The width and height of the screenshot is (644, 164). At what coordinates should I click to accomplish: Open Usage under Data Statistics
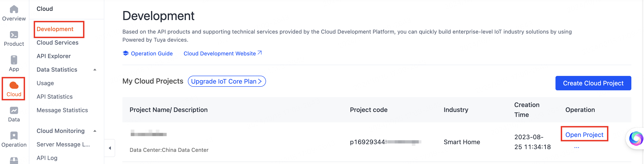pyautogui.click(x=45, y=83)
